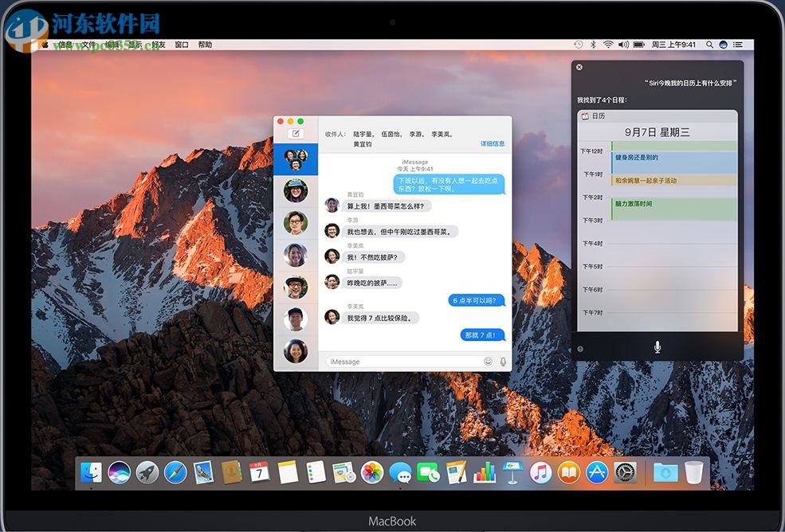The height and width of the screenshot is (532, 785).
Task: Open Finder from the Dock
Action: pos(91,472)
